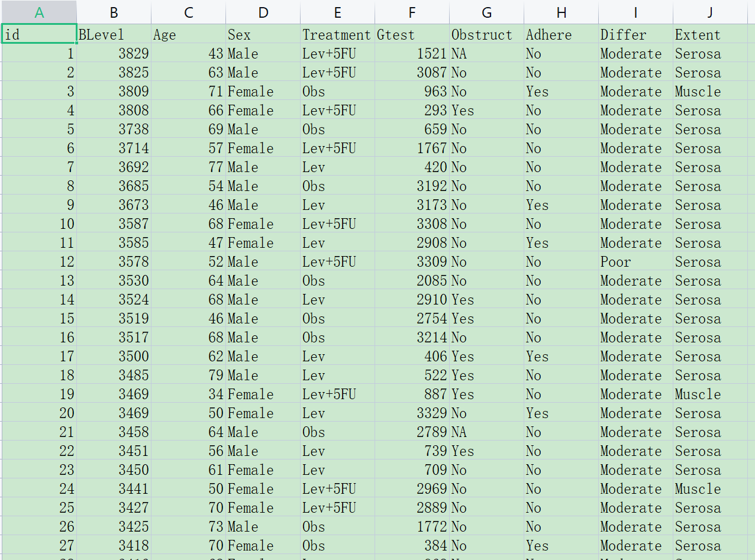Click the 'Gtest' header cell

coord(412,35)
